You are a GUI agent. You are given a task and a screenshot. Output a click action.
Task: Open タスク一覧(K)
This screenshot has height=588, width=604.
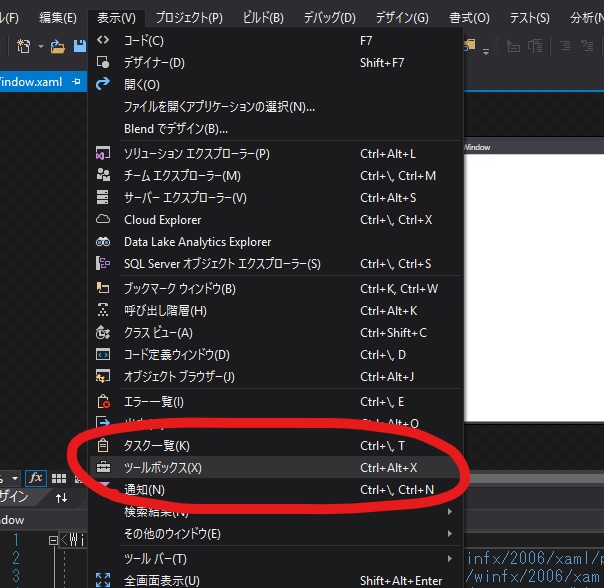tap(275, 445)
